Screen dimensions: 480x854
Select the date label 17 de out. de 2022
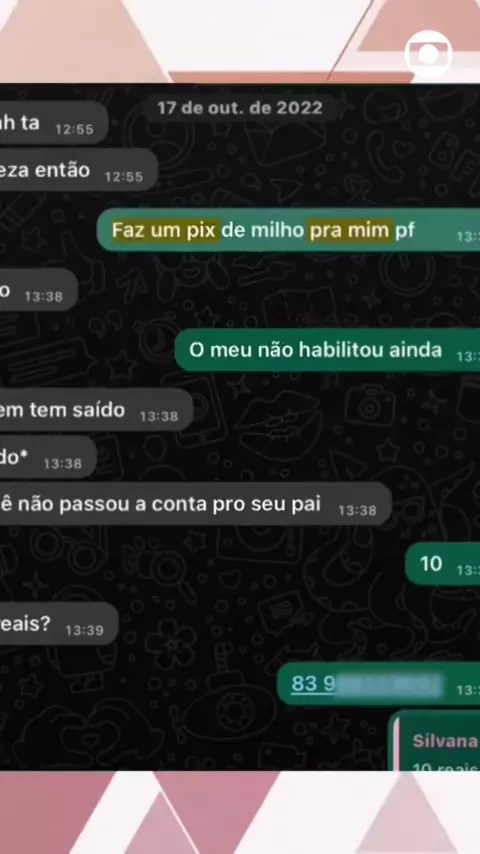click(x=240, y=108)
